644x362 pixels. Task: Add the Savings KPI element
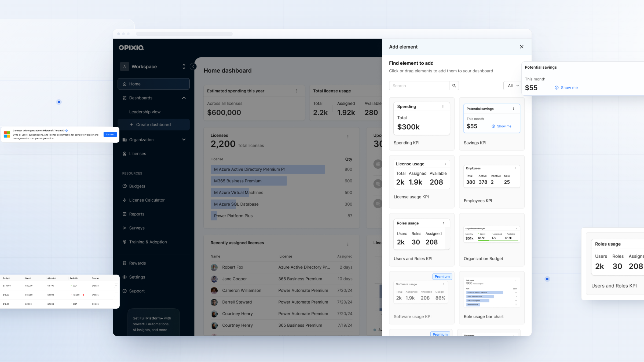tap(492, 124)
